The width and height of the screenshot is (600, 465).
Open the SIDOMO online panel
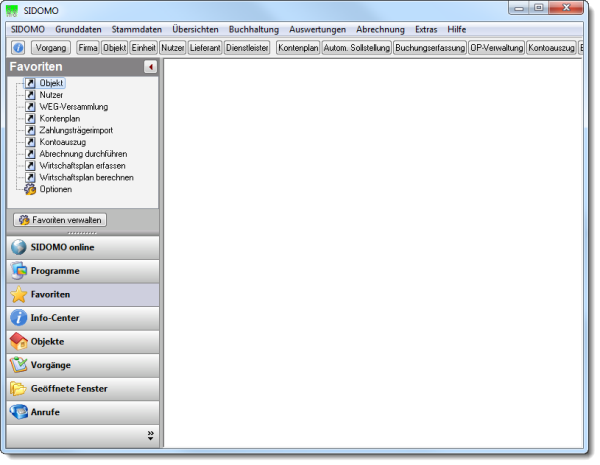(83, 247)
